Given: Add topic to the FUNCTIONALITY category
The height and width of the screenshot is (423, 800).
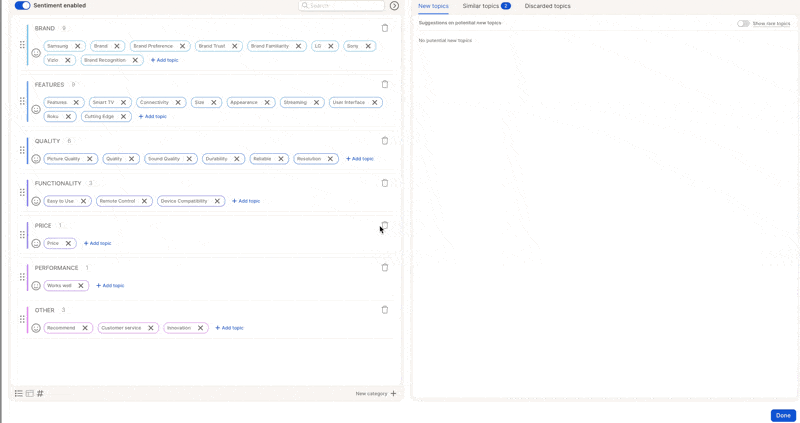Looking at the screenshot, I should [246, 201].
